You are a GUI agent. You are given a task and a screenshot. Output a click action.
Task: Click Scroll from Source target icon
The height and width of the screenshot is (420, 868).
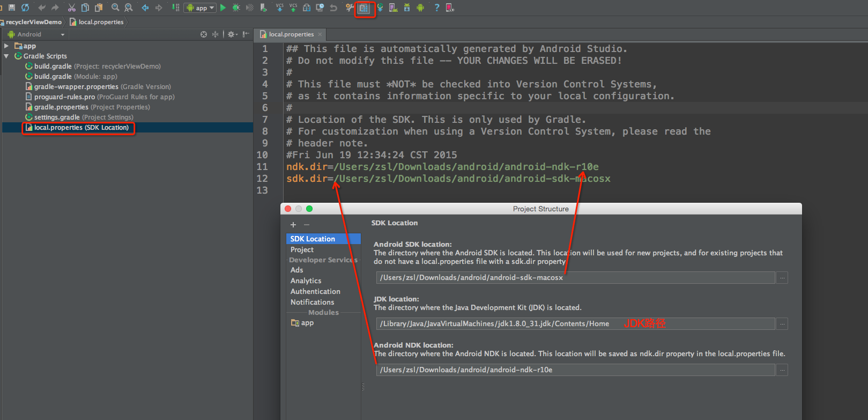click(x=204, y=34)
